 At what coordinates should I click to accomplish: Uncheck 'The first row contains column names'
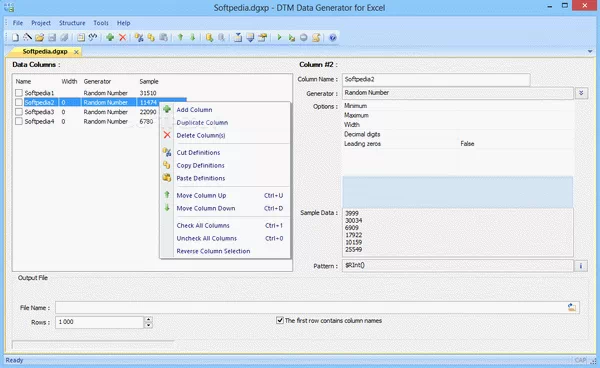point(280,320)
